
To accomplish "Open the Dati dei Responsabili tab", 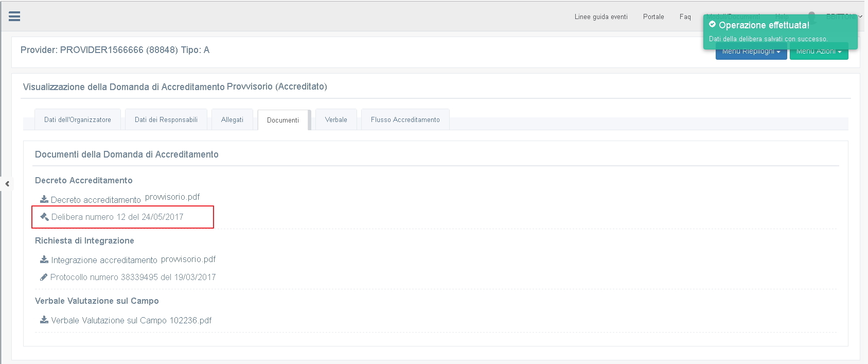I will 166,119.
